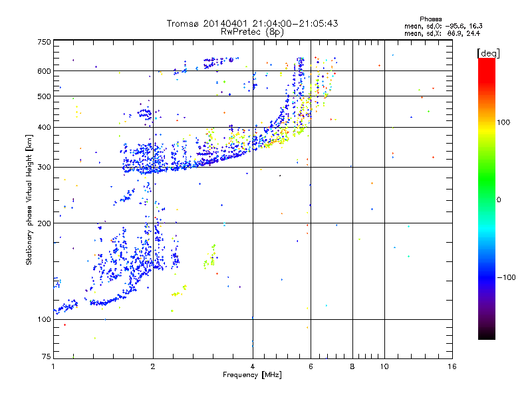Screen dimensions: 532x399
Task: Click the colorbar tick label '-100'
Action: pyautogui.click(x=506, y=277)
